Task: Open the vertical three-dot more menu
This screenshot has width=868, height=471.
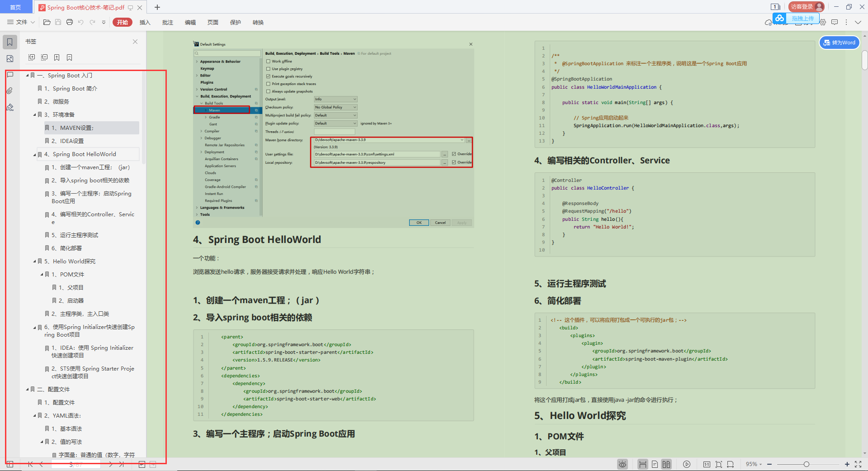Action: point(846,22)
